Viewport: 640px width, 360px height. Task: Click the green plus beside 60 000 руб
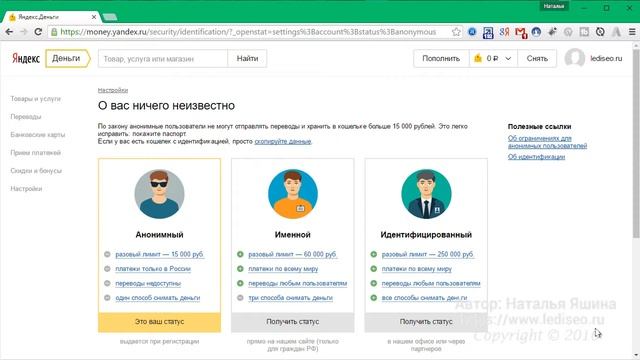[x=240, y=254]
